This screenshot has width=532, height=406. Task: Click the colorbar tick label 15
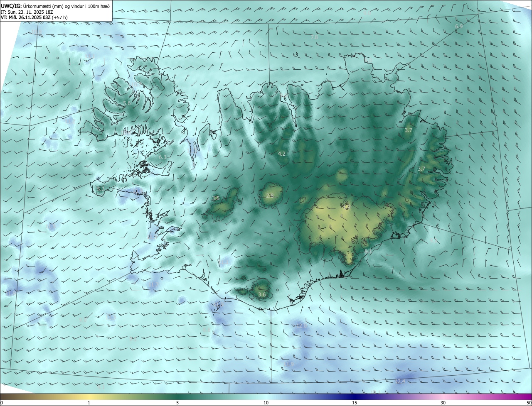355,403
